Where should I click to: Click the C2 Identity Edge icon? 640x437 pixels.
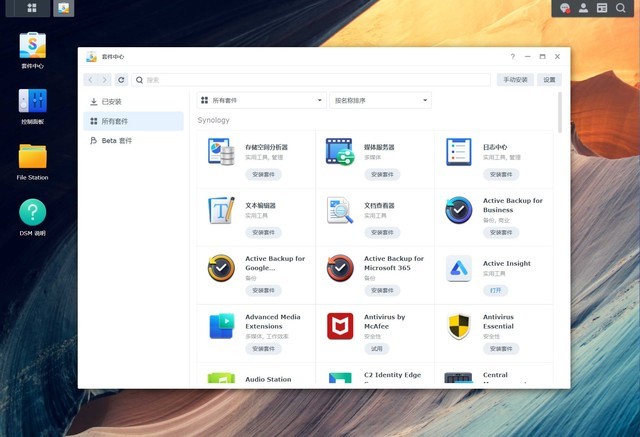click(x=340, y=378)
